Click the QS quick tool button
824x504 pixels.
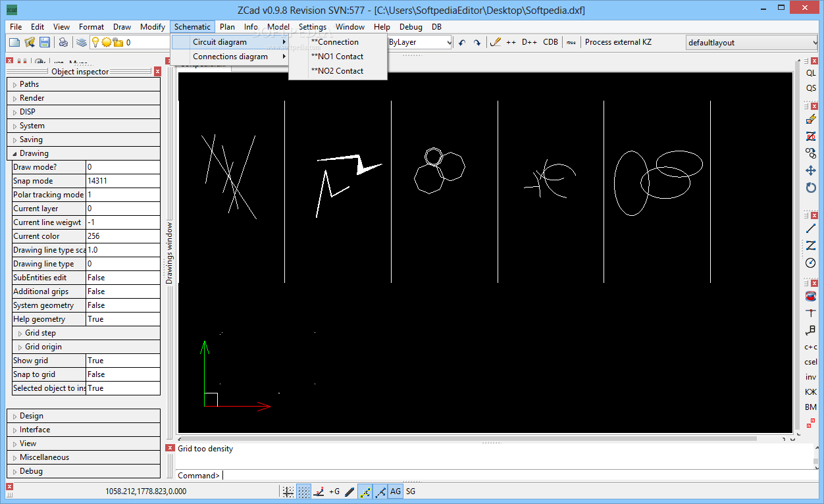pyautogui.click(x=811, y=88)
